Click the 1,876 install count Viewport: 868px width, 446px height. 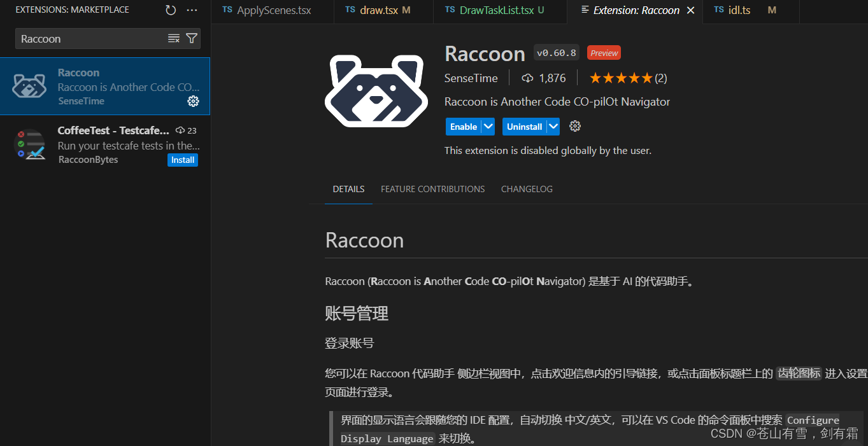[552, 78]
